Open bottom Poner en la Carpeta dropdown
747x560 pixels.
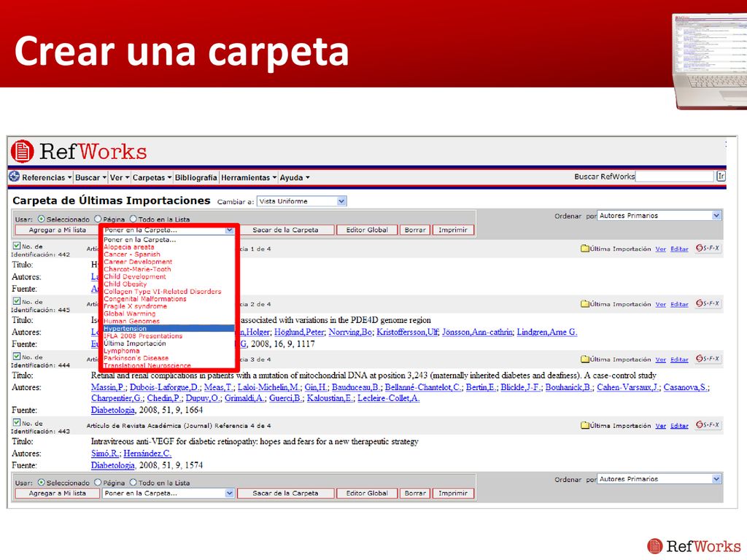169,494
